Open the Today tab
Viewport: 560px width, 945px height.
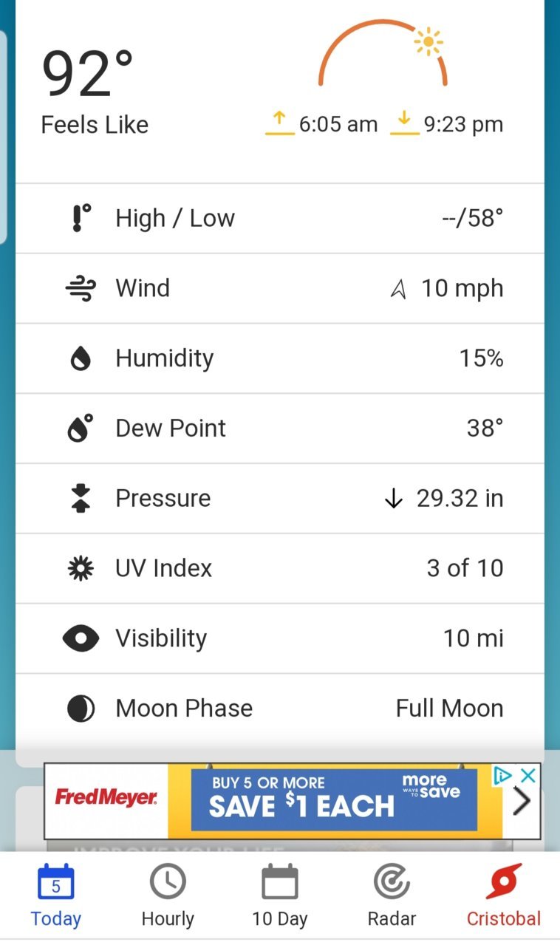pyautogui.click(x=55, y=895)
